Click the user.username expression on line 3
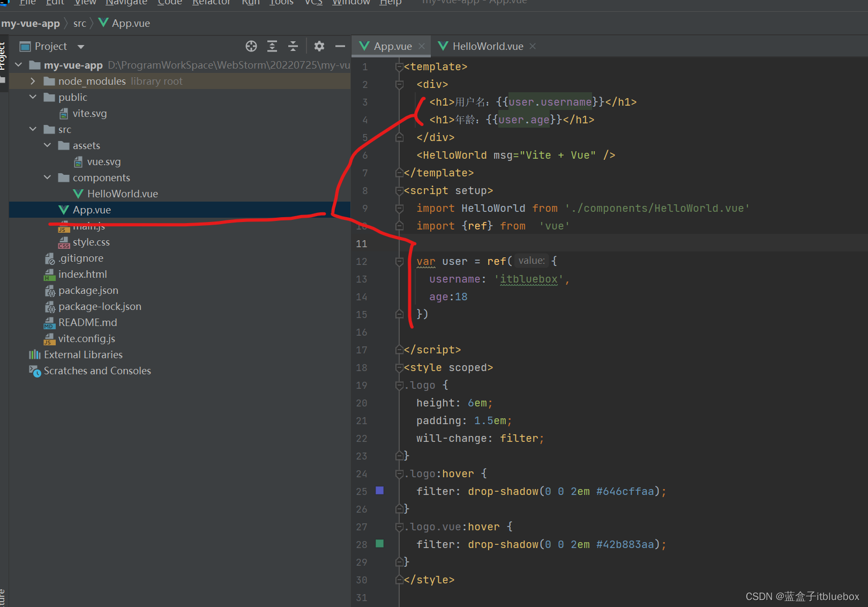This screenshot has width=868, height=607. coord(550,102)
